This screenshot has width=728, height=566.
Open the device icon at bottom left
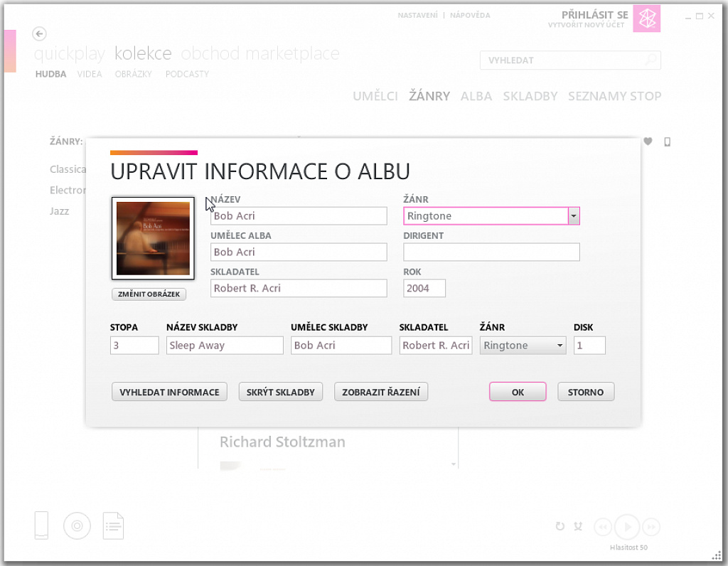coord(41,525)
